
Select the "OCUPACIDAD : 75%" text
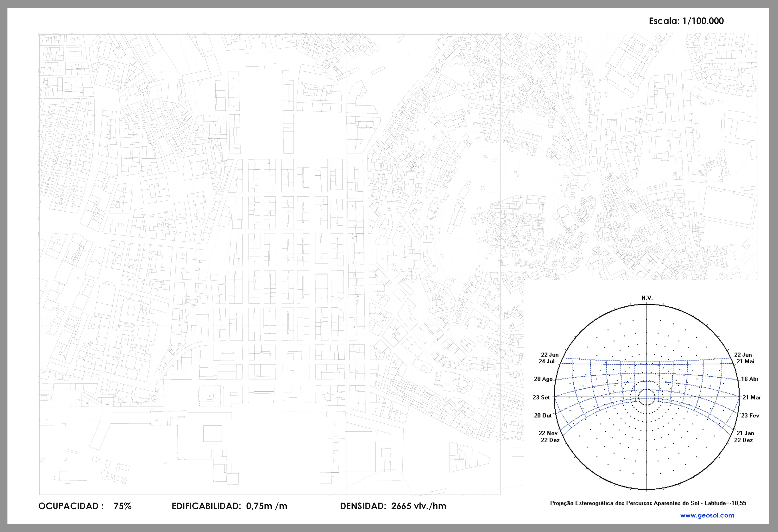85,506
